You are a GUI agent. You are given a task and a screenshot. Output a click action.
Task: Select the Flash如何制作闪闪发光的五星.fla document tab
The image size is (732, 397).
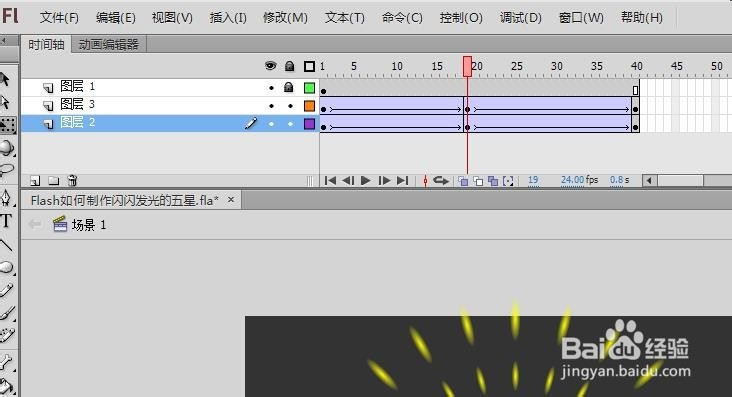[x=125, y=200]
